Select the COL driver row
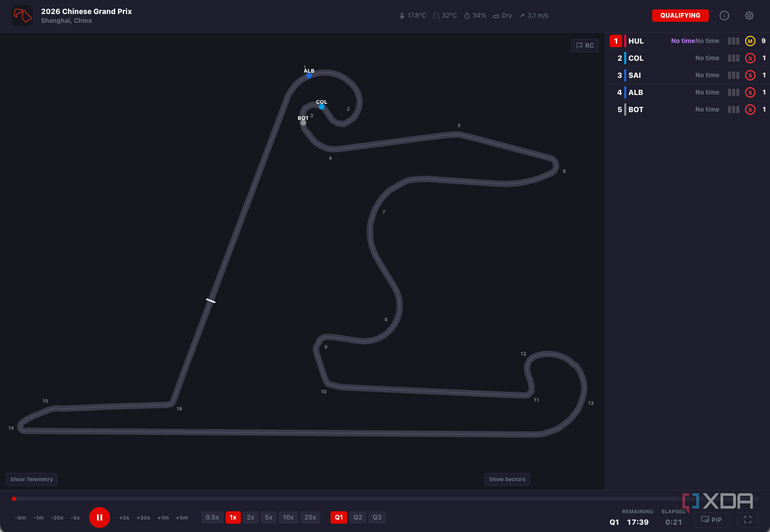 click(688, 58)
